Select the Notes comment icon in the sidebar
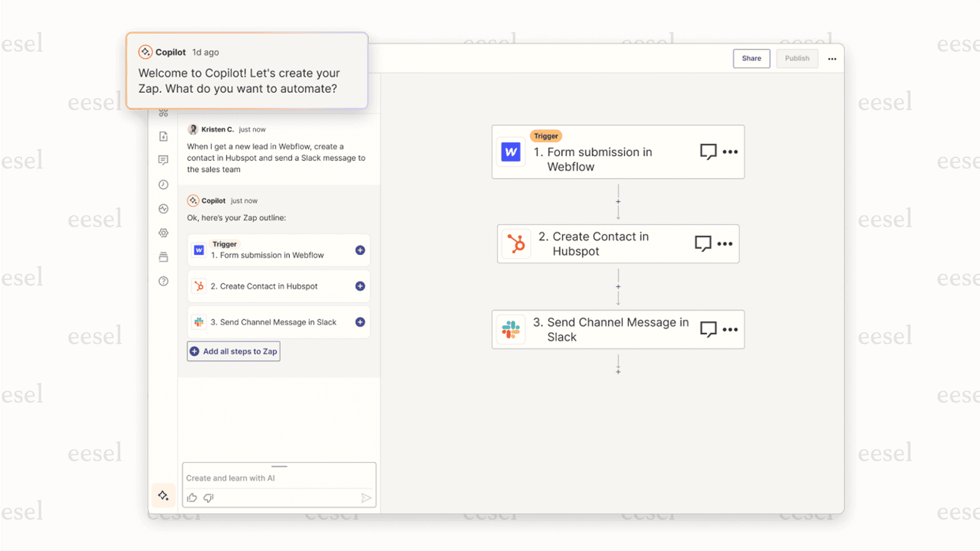 pos(163,160)
